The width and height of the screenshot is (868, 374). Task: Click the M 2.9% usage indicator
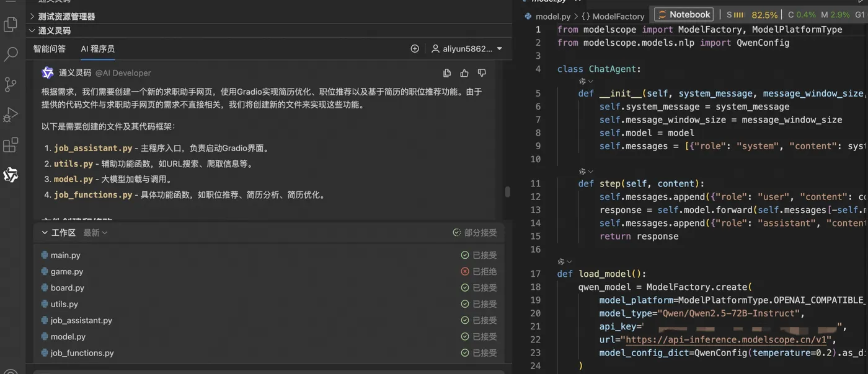pyautogui.click(x=836, y=15)
